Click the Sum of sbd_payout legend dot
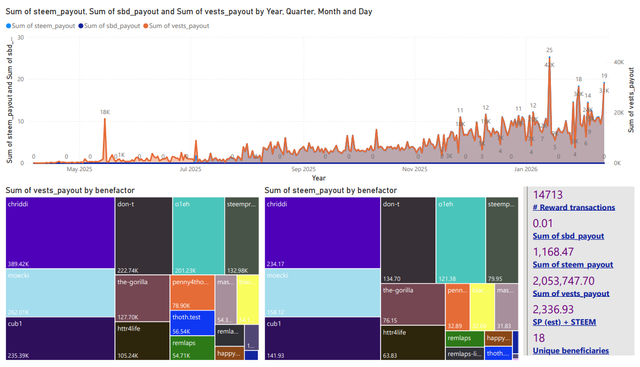The width and height of the screenshot is (640, 367). point(81,26)
